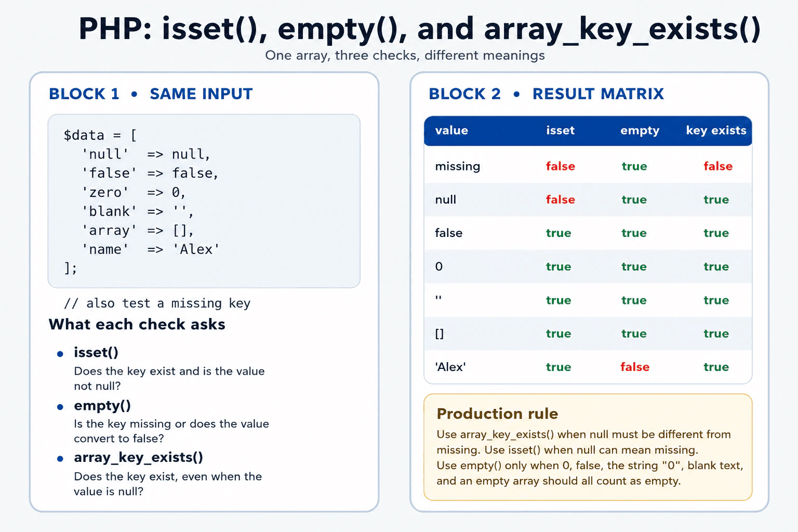Click the isset cell in the null row
This screenshot has height=532, width=798.
[x=561, y=199]
